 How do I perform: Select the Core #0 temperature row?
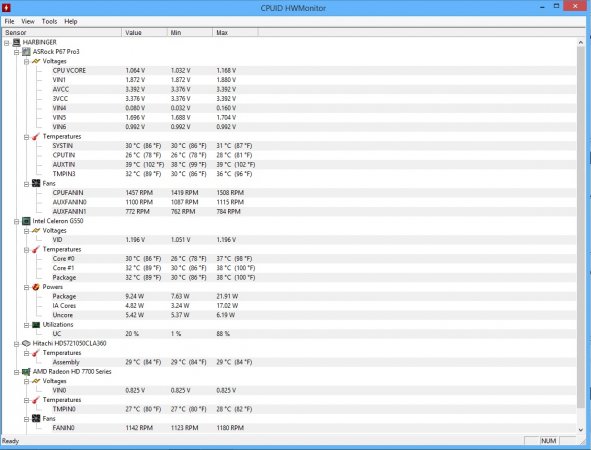(x=289, y=259)
